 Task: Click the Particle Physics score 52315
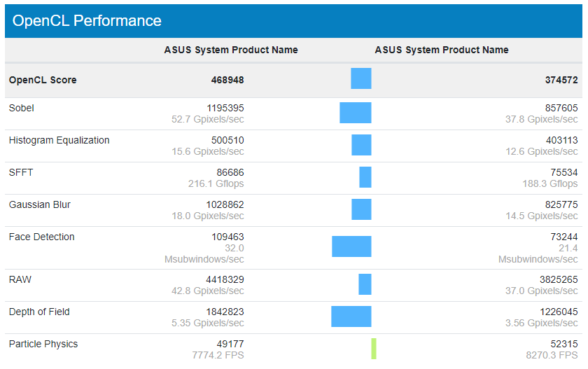(x=564, y=344)
